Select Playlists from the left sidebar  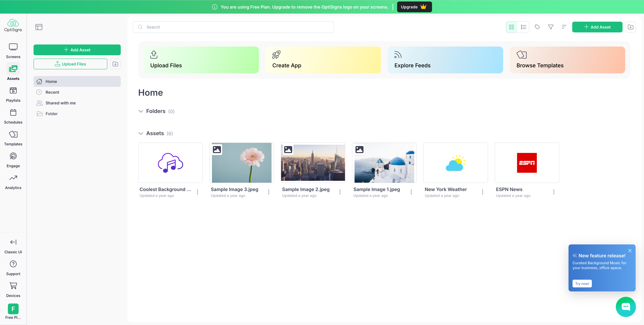tap(13, 94)
